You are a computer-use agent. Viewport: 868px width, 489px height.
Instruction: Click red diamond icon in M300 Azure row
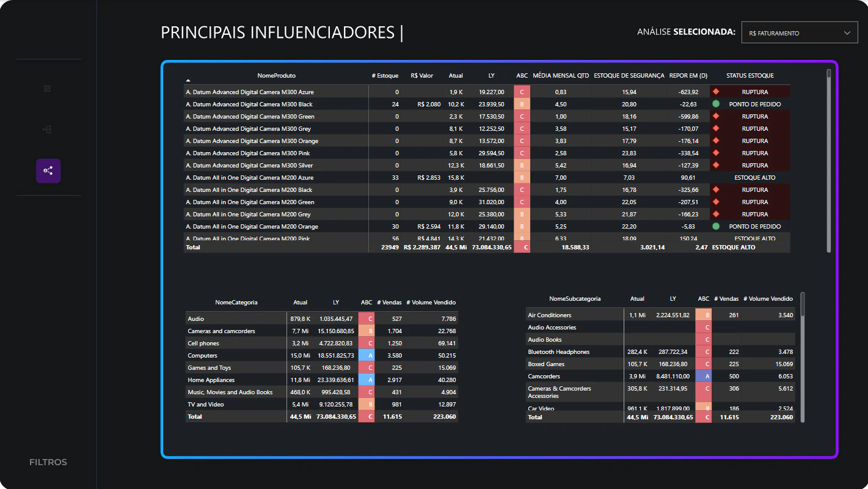(x=715, y=92)
